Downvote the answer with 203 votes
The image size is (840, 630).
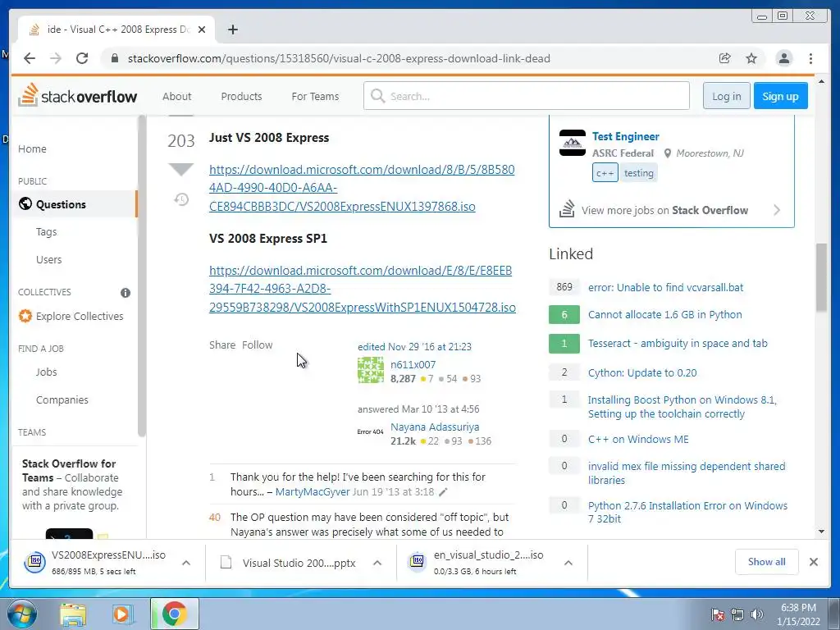point(181,169)
